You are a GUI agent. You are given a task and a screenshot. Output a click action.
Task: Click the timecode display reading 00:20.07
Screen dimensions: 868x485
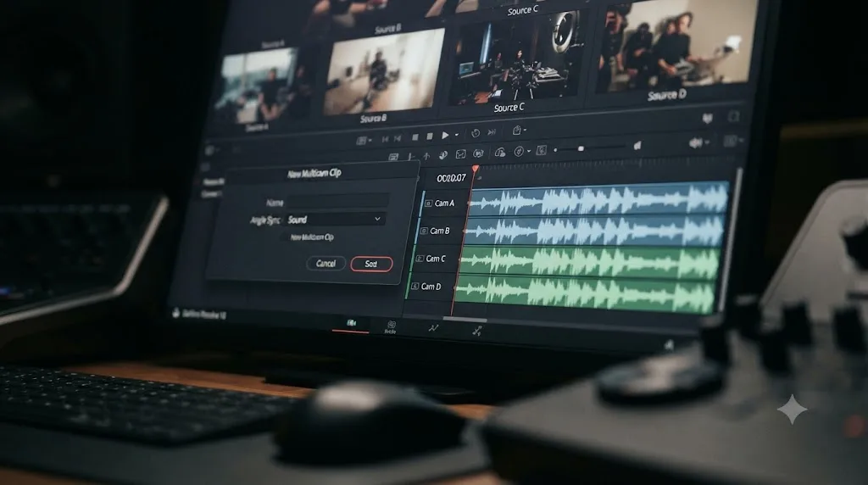pos(451,178)
